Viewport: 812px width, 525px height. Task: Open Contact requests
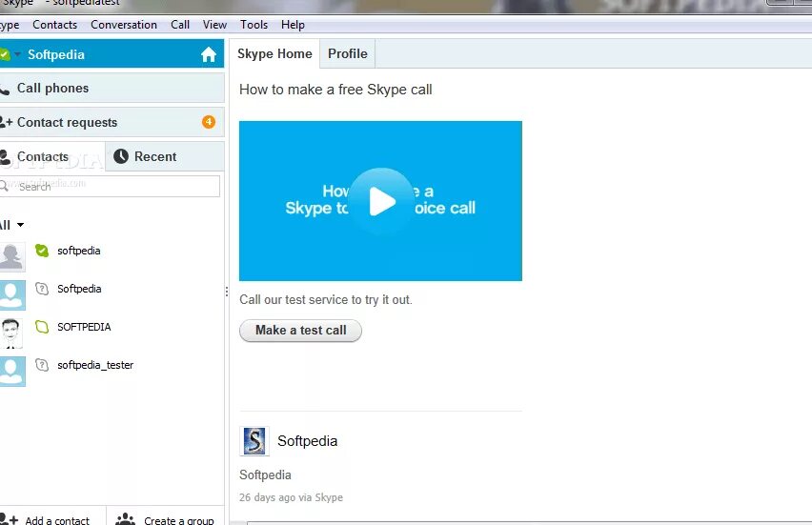[112, 122]
